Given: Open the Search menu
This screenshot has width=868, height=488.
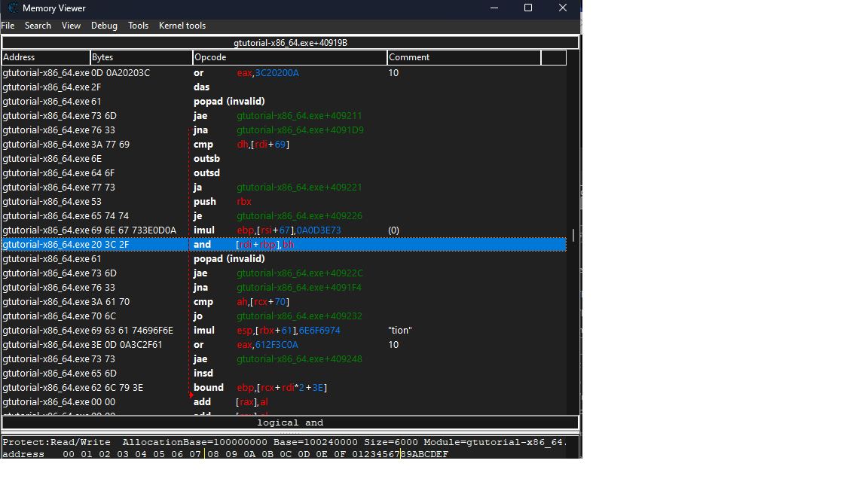Looking at the screenshot, I should [x=38, y=26].
